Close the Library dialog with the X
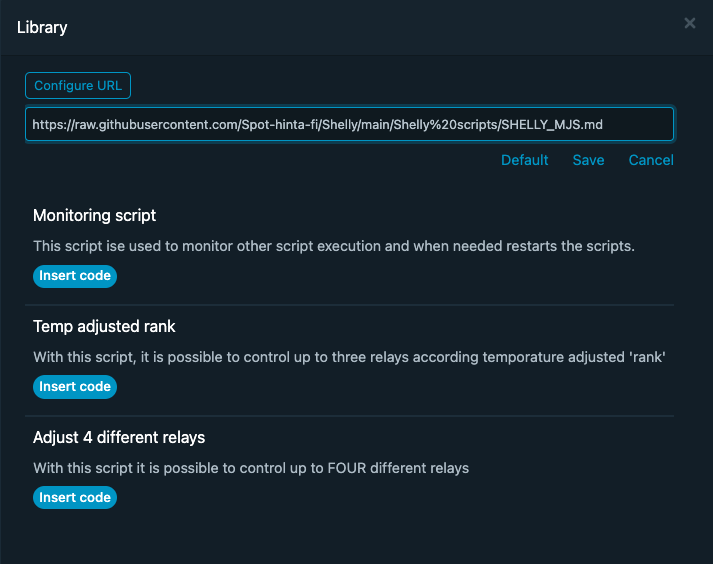This screenshot has width=713, height=564. coord(690,23)
